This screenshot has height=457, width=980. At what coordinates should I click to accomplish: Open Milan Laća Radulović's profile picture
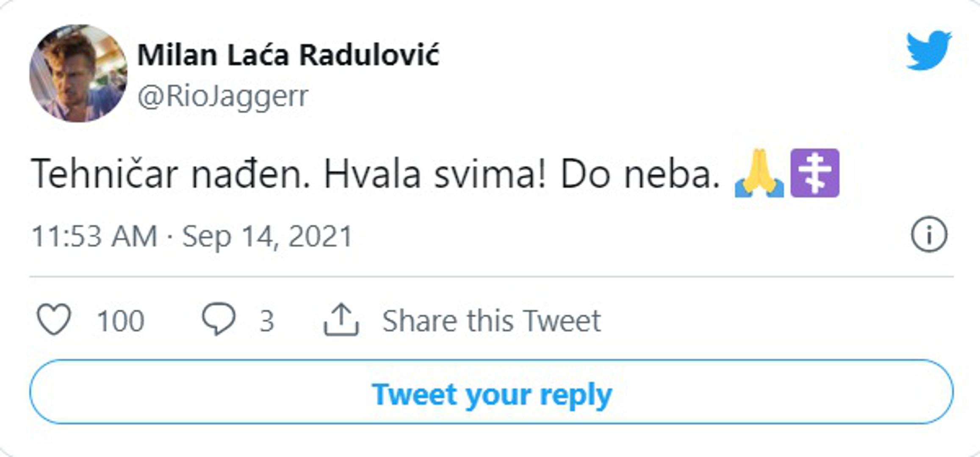pos(78,73)
